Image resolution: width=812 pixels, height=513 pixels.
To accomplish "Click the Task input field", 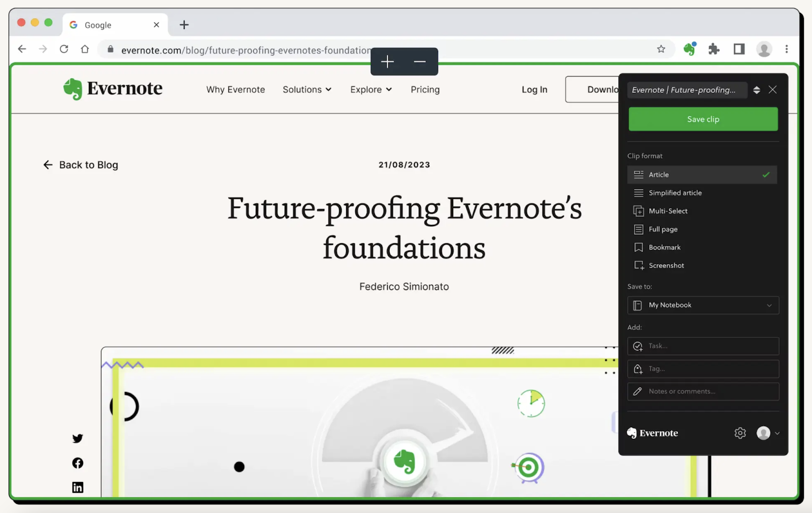I will click(x=703, y=346).
